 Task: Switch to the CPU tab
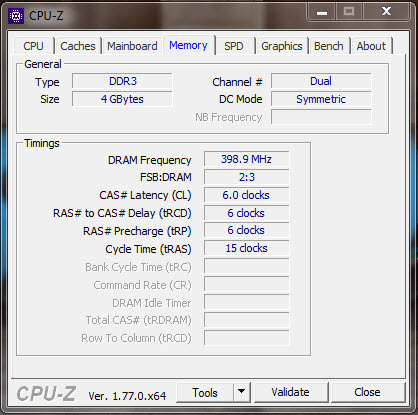point(33,46)
